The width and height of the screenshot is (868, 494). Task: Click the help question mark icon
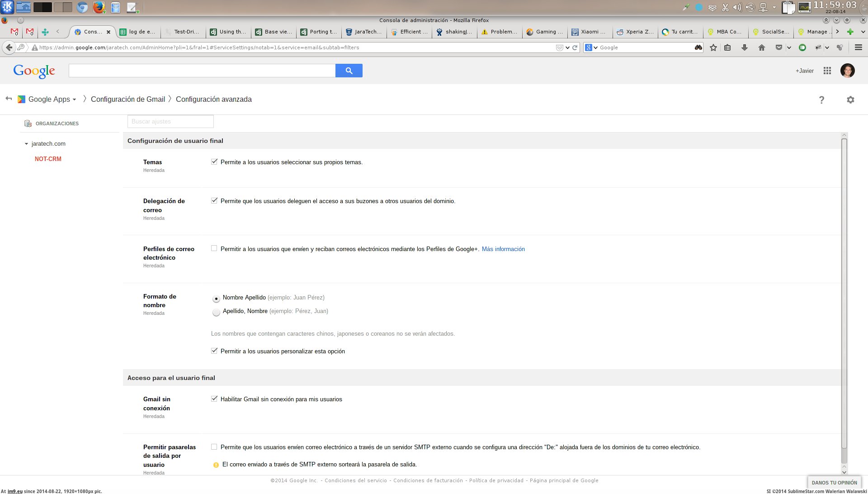click(821, 100)
